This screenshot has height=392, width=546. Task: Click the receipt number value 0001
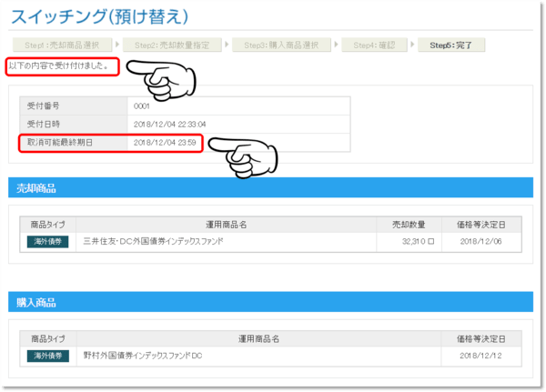pyautogui.click(x=141, y=106)
